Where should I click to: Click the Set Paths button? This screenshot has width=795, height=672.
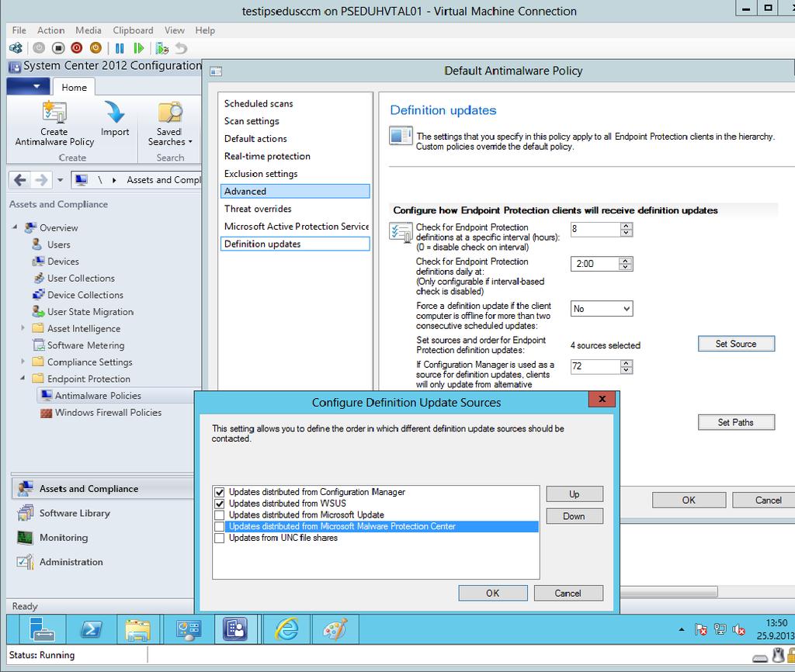coord(736,423)
